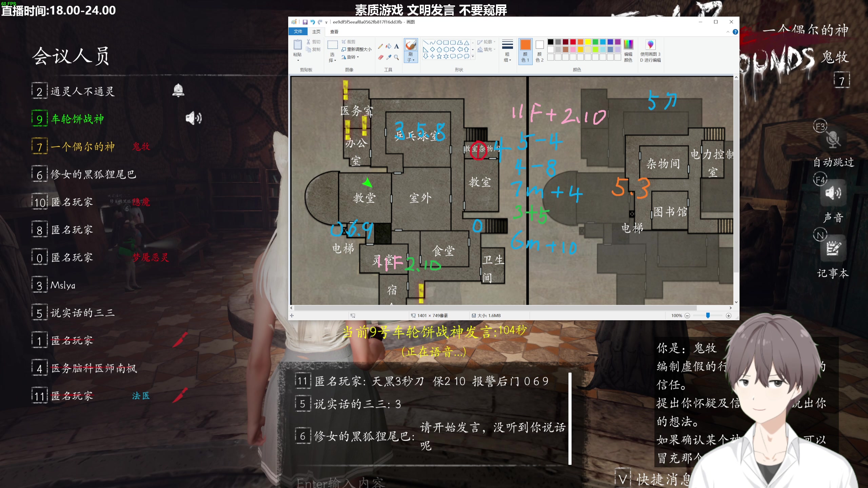
Task: Click the Paint help question mark icon
Action: click(x=735, y=32)
